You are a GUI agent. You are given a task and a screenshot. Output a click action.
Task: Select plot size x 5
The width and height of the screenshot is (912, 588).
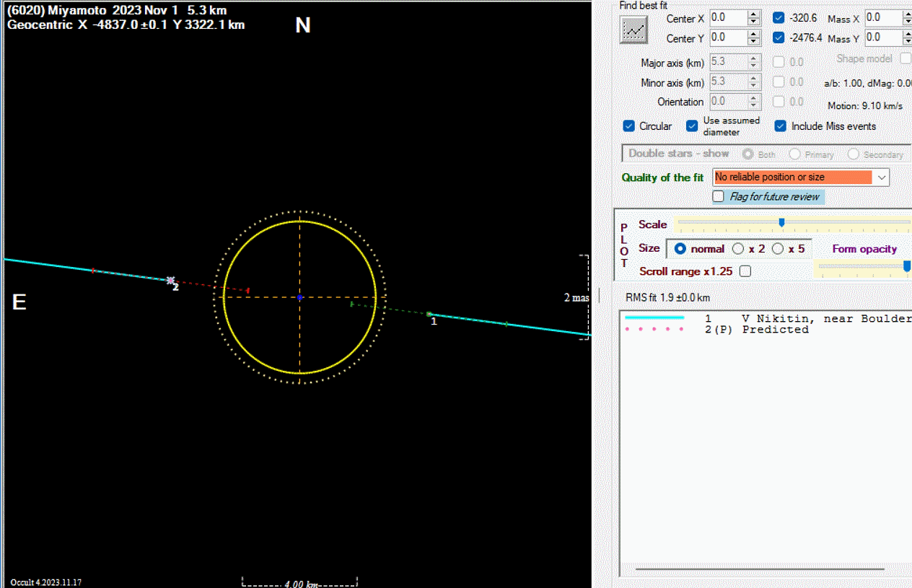pyautogui.click(x=778, y=249)
